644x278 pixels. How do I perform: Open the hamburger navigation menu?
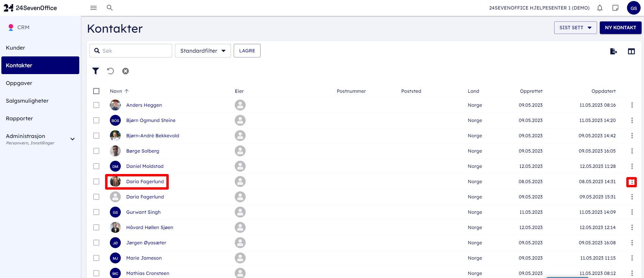tap(94, 8)
